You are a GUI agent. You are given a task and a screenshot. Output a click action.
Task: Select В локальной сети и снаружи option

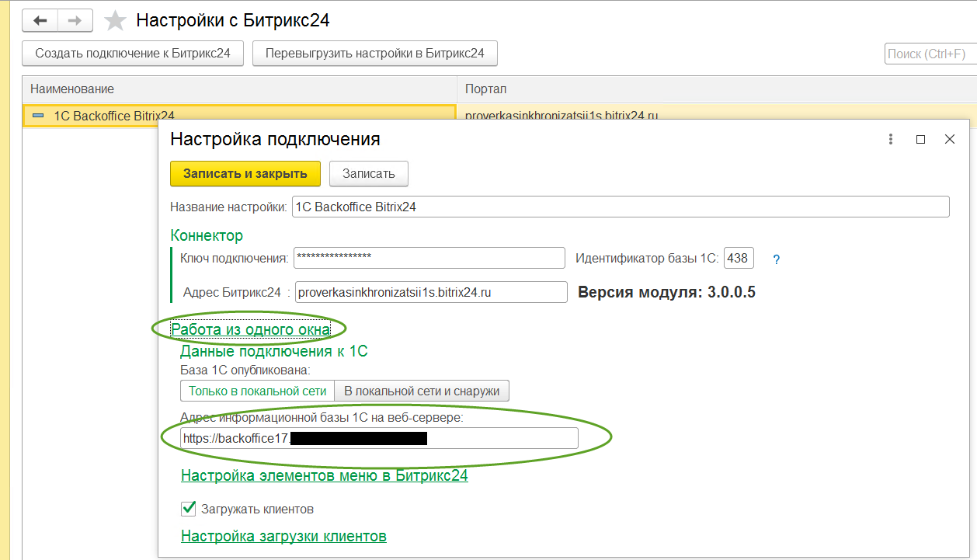click(422, 391)
